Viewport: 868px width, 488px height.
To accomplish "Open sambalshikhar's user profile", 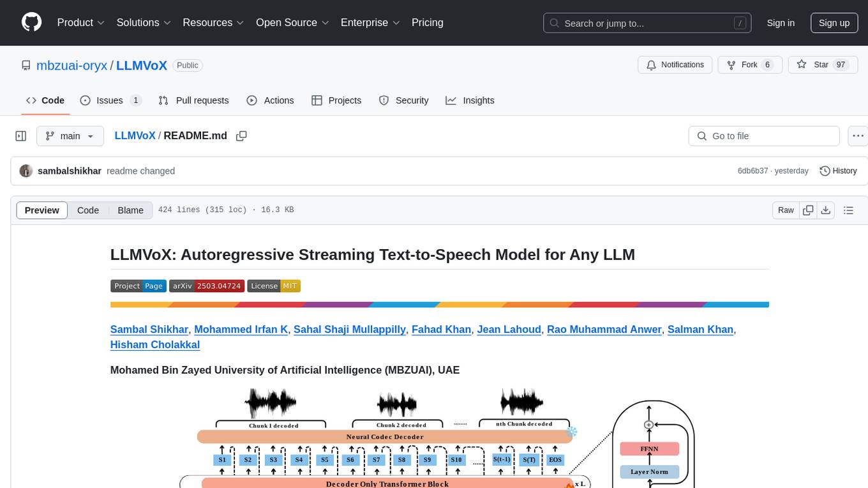I will [70, 171].
